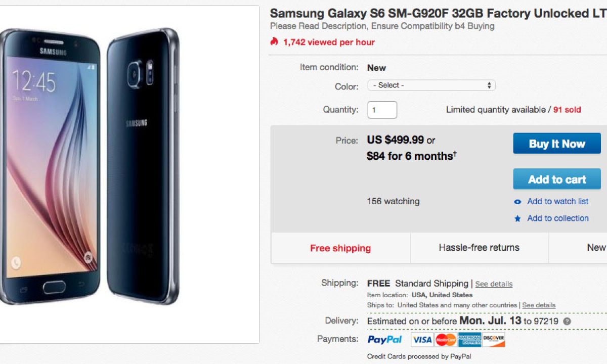Focus the Quantity input field
The height and width of the screenshot is (364, 607).
(382, 110)
